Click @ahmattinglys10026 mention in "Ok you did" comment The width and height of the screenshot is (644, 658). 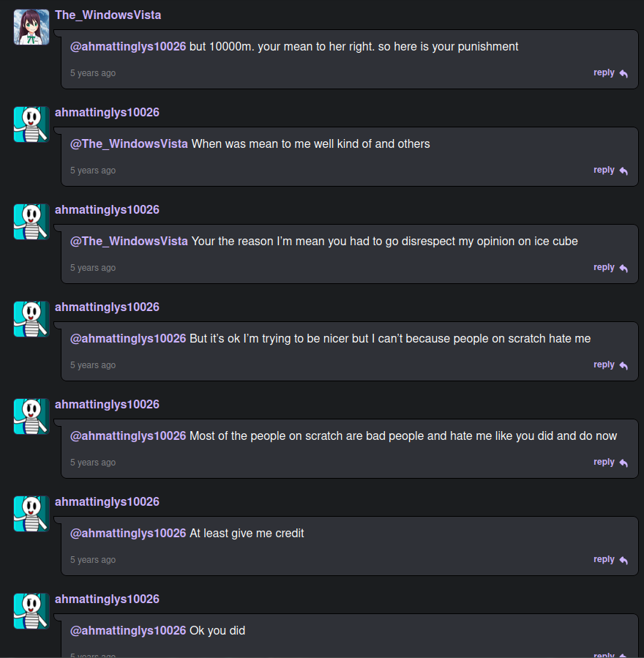click(128, 631)
